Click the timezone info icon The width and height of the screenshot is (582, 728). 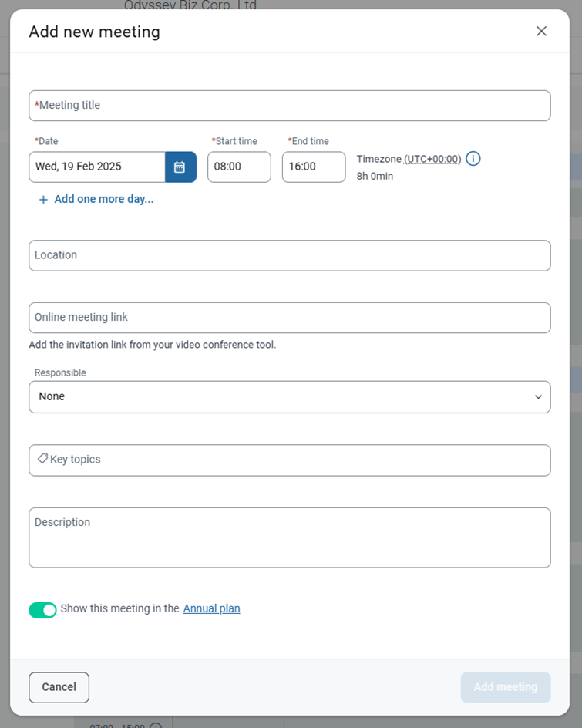[x=473, y=159]
